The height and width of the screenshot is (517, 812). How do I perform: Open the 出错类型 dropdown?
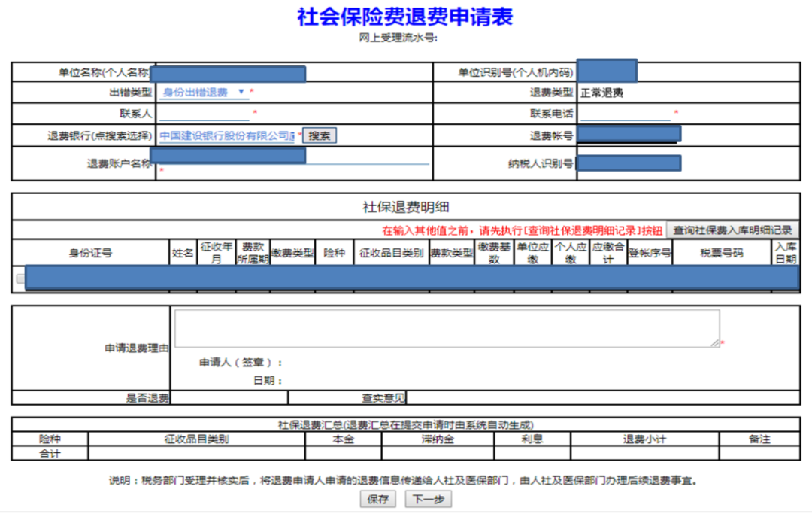tap(203, 93)
